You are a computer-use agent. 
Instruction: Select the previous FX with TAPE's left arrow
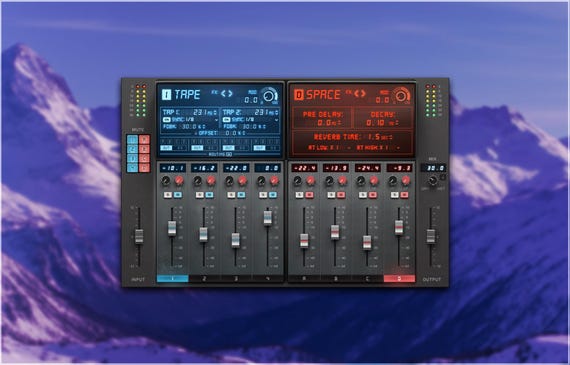tap(223, 93)
